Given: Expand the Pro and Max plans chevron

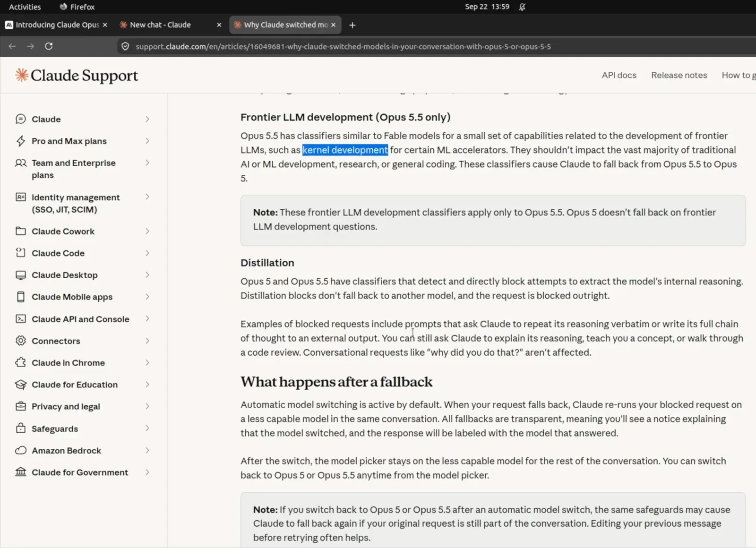Looking at the screenshot, I should click(x=147, y=141).
